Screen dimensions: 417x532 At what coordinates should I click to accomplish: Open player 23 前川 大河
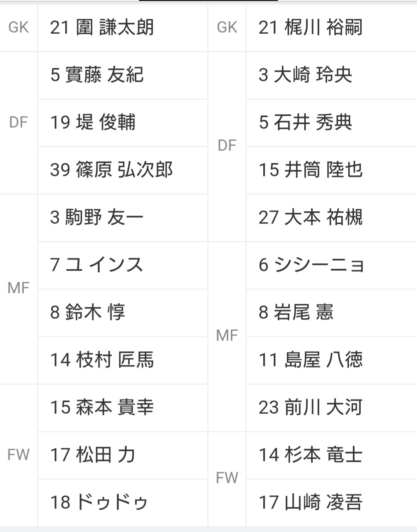[332, 407]
